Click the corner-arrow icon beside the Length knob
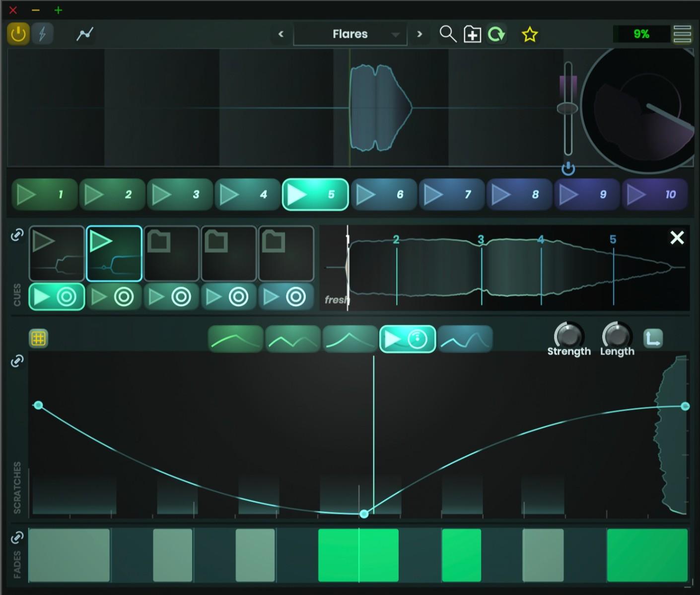Screen dimensions: 700x595 [x=653, y=338]
